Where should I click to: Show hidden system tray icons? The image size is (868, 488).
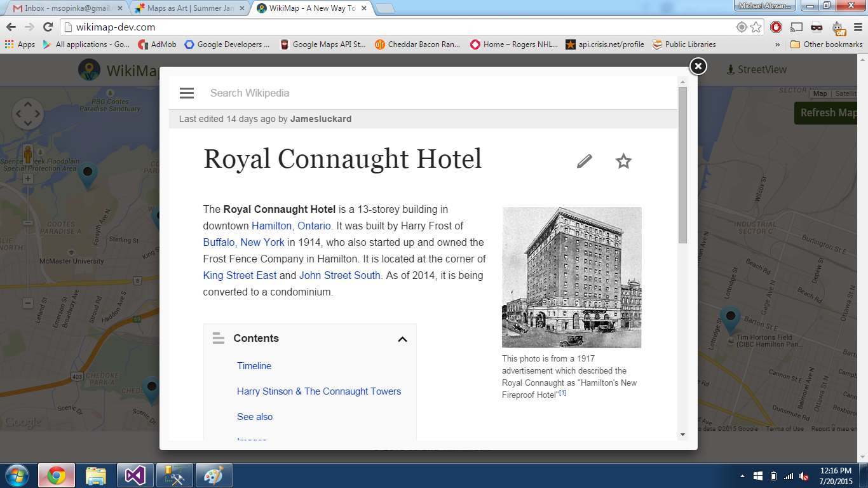click(x=743, y=475)
